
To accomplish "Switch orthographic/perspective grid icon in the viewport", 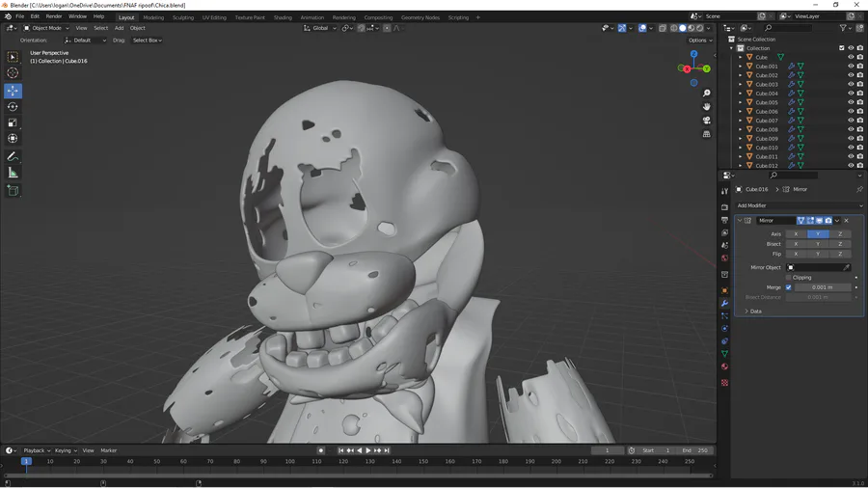I will click(706, 134).
